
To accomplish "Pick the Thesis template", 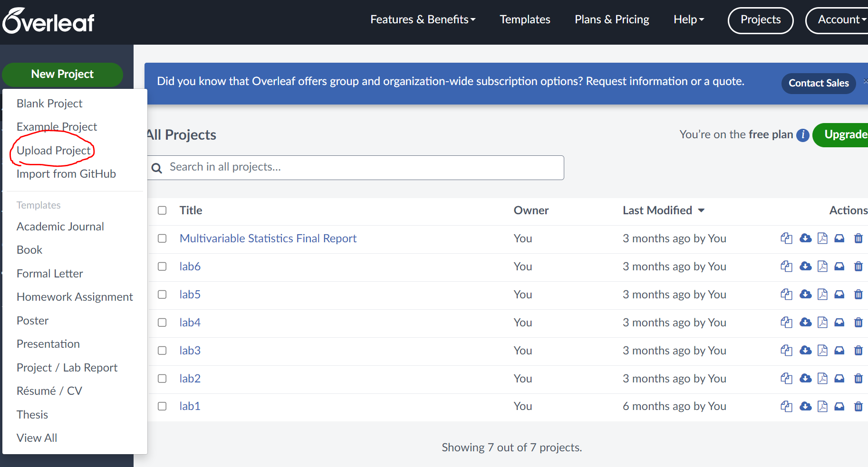I will 32,415.
